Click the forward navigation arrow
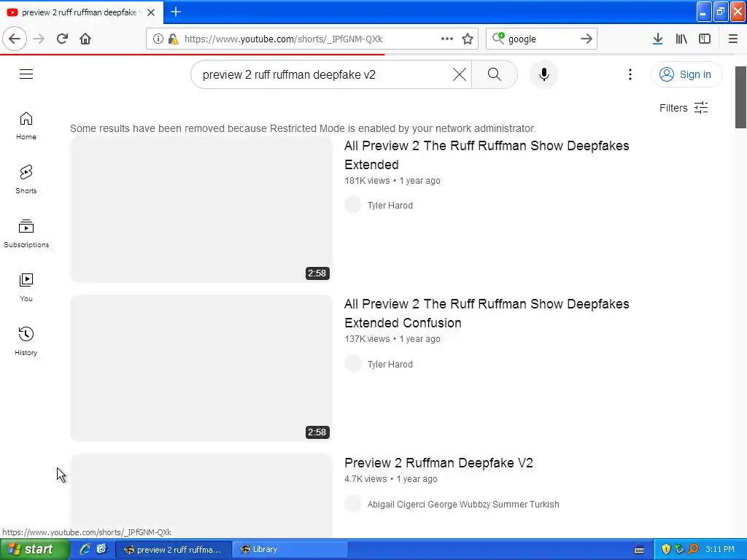This screenshot has width=747, height=560. pyautogui.click(x=39, y=39)
